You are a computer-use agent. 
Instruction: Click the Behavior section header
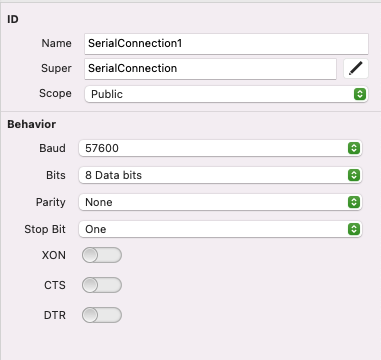[x=32, y=124]
